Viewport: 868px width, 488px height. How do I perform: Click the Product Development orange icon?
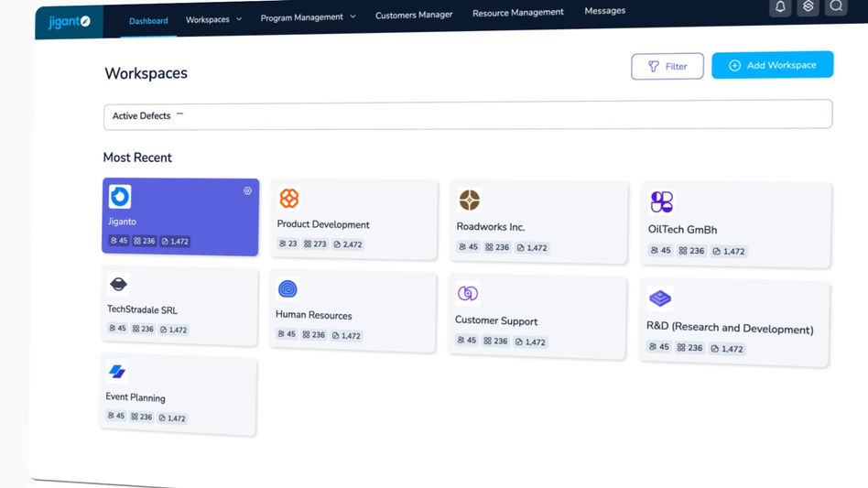pos(289,198)
